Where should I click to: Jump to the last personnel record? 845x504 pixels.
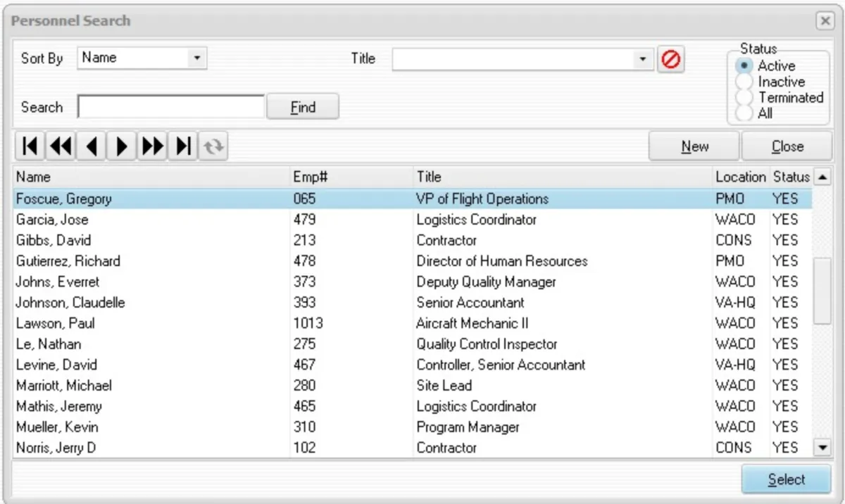click(182, 146)
